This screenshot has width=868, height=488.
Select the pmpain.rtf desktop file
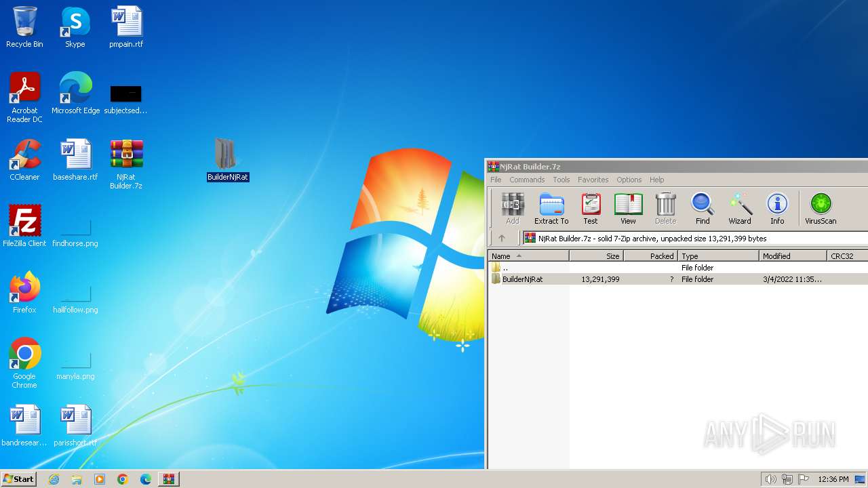tap(126, 27)
